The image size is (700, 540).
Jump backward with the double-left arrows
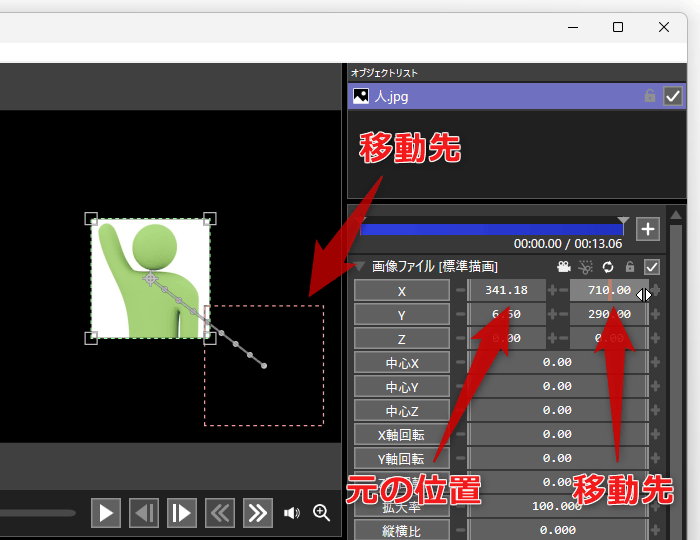[220, 513]
